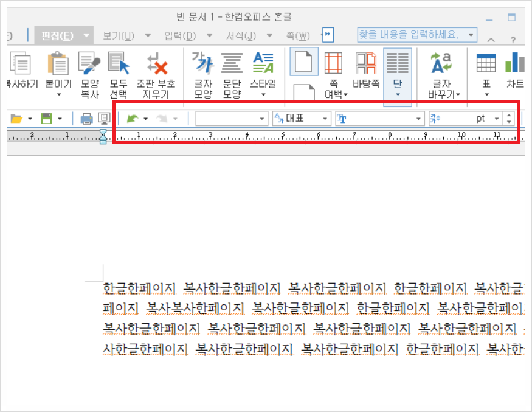Open the 쪽(W) menu
This screenshot has width=532, height=412.
[298, 35]
